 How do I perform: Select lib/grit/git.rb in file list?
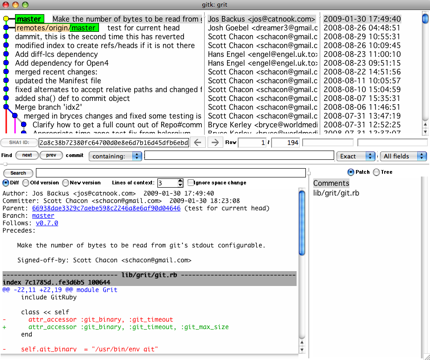point(336,193)
